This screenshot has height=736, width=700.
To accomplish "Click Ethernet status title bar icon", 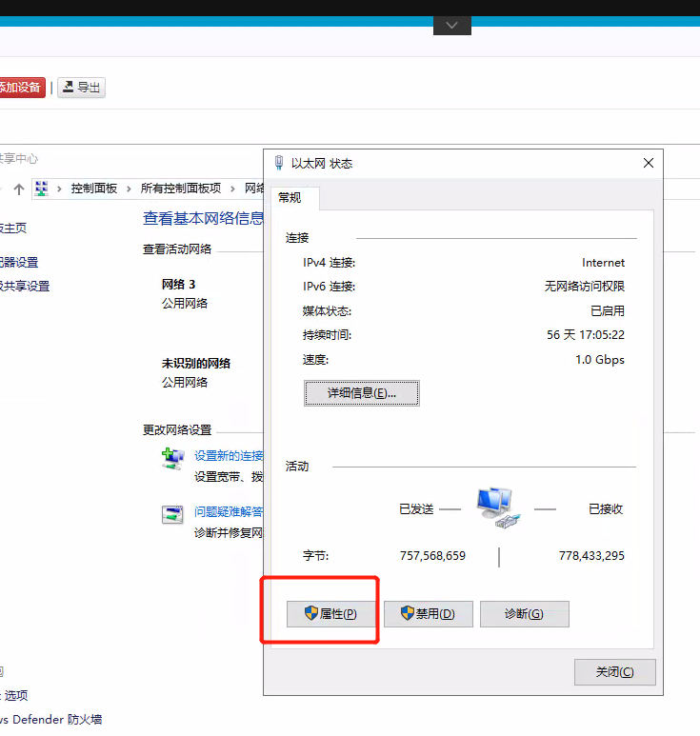I will [x=279, y=163].
